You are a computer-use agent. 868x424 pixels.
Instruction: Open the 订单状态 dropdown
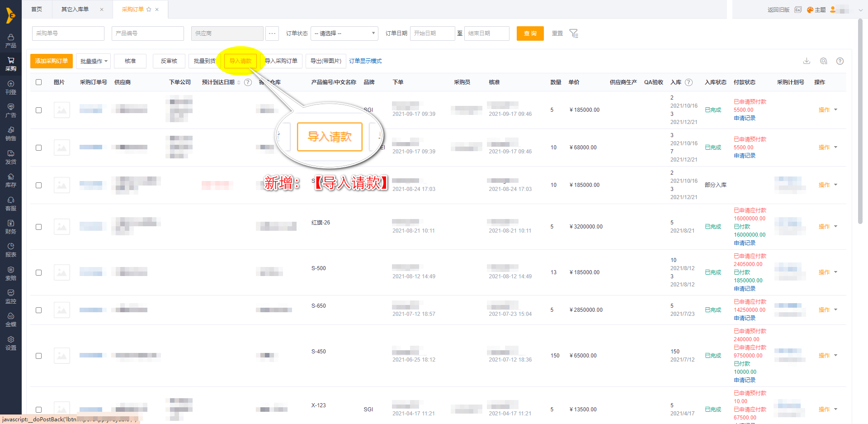coord(344,33)
